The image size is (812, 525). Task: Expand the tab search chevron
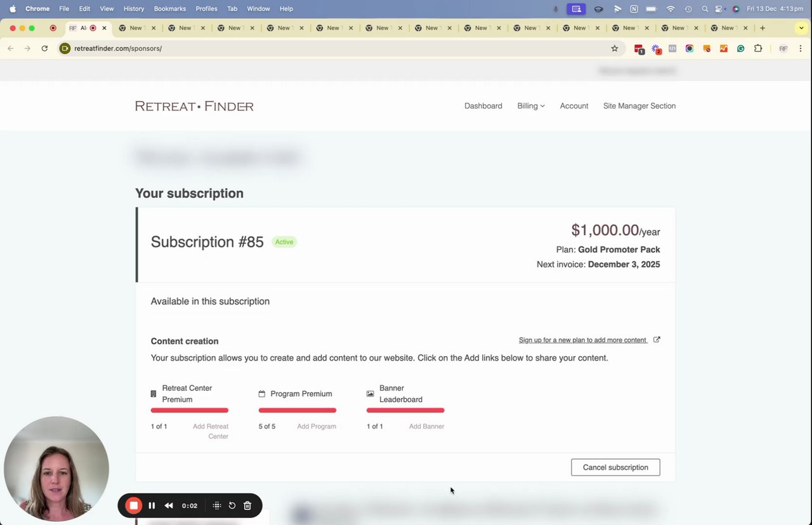(x=802, y=28)
